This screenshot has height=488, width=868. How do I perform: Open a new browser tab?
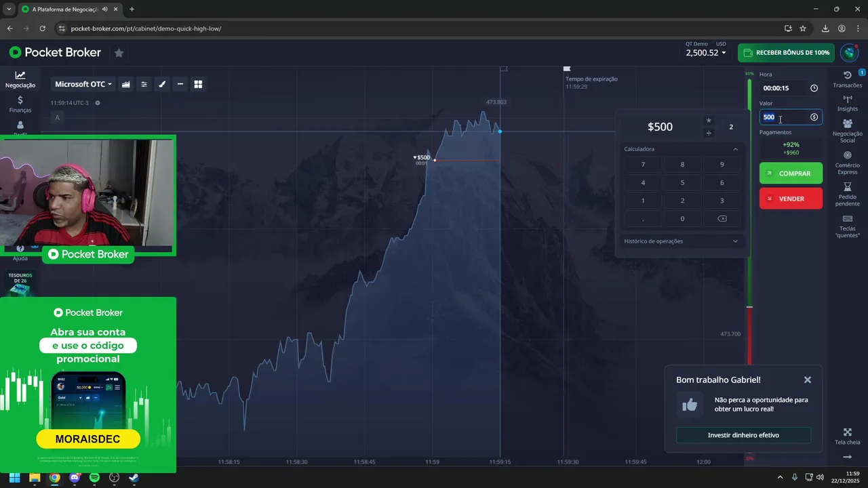(x=132, y=9)
